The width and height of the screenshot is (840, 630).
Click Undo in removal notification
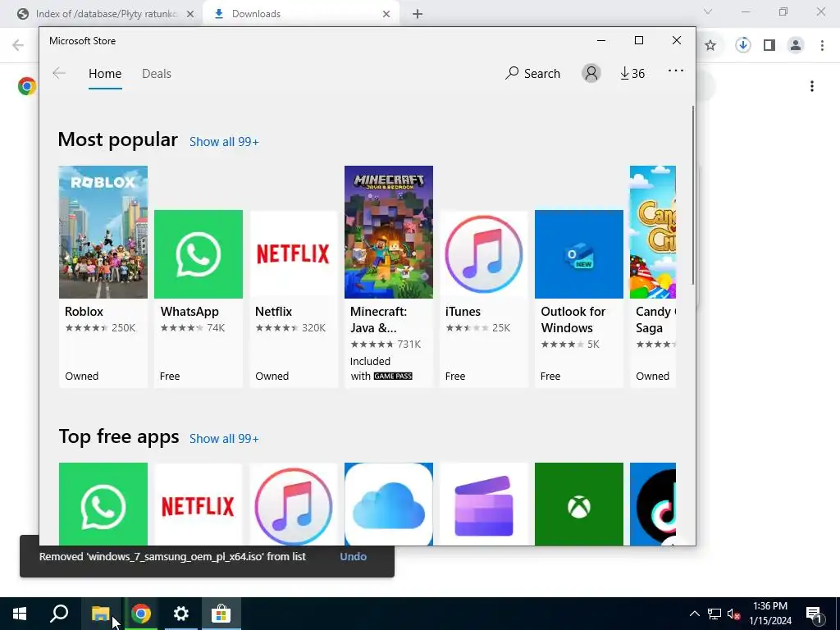point(353,557)
